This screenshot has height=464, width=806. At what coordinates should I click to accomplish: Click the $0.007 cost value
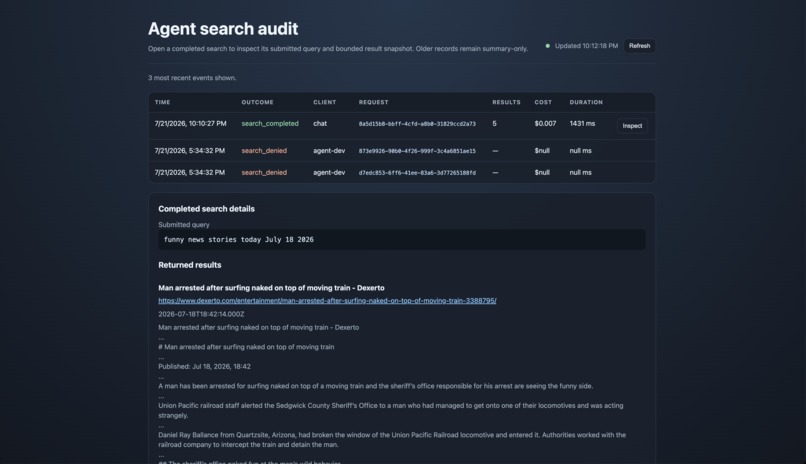(545, 124)
